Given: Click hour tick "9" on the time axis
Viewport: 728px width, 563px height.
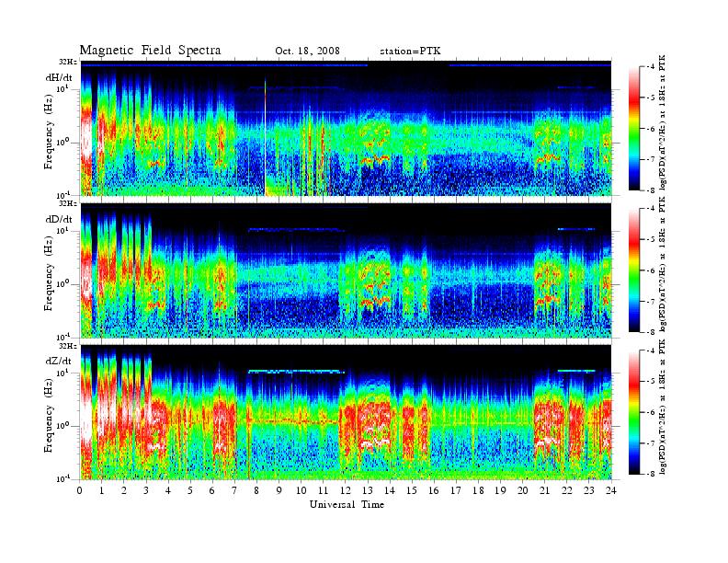Looking at the screenshot, I should [x=279, y=490].
